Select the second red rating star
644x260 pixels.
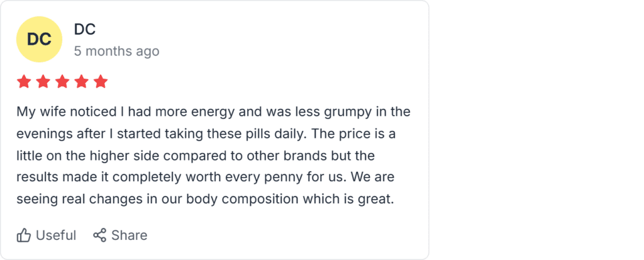[x=43, y=82]
